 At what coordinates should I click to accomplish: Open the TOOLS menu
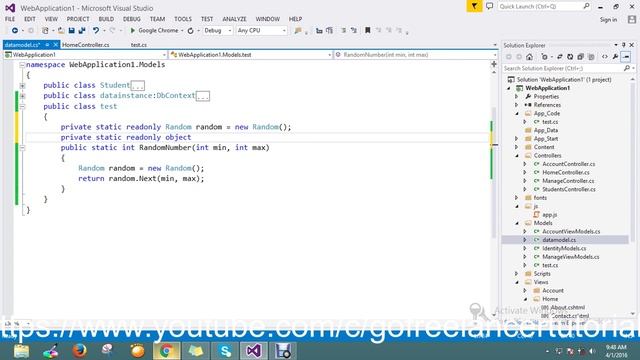182,19
